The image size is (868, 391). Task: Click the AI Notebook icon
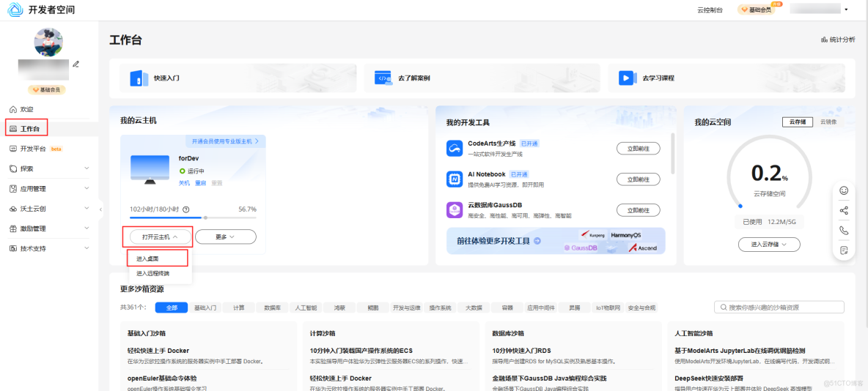[455, 179]
